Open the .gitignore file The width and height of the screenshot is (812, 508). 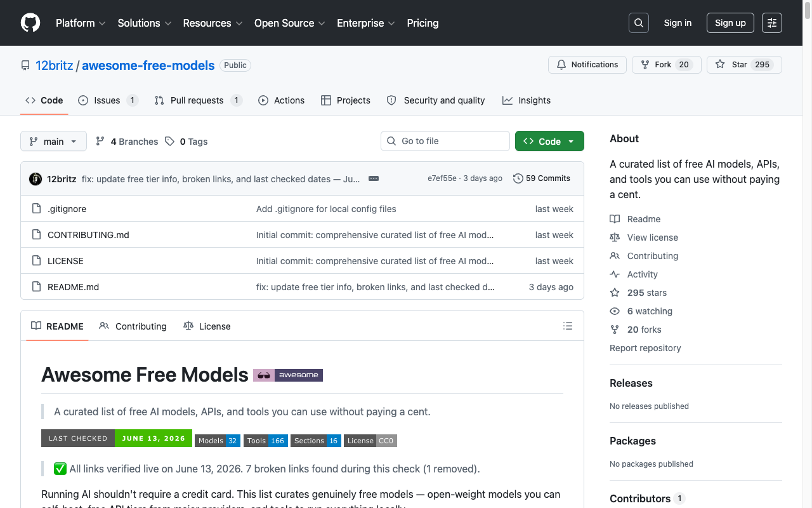click(x=67, y=209)
